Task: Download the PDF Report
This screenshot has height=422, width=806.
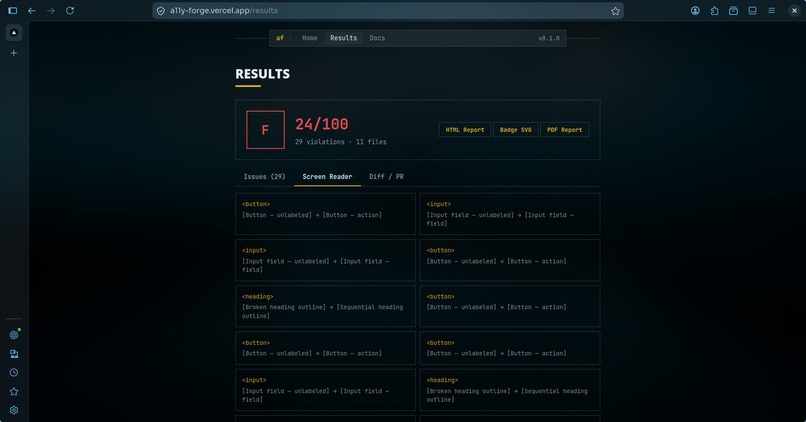Action: pos(564,130)
